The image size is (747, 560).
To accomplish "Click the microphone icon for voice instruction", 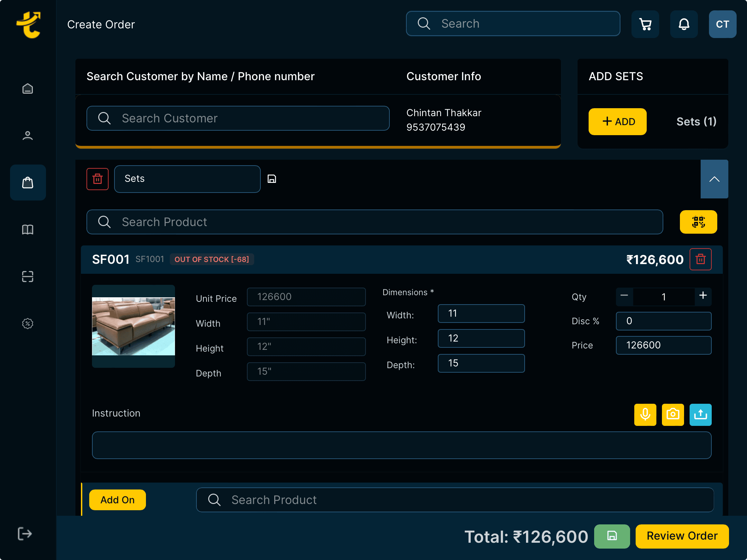I will click(x=645, y=414).
